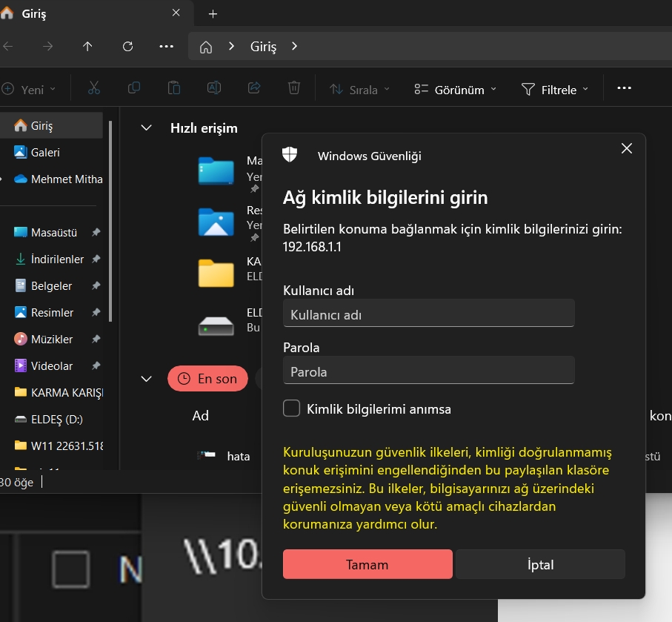Click the Copy icon in toolbar
The width and height of the screenshot is (672, 622).
[x=133, y=88]
